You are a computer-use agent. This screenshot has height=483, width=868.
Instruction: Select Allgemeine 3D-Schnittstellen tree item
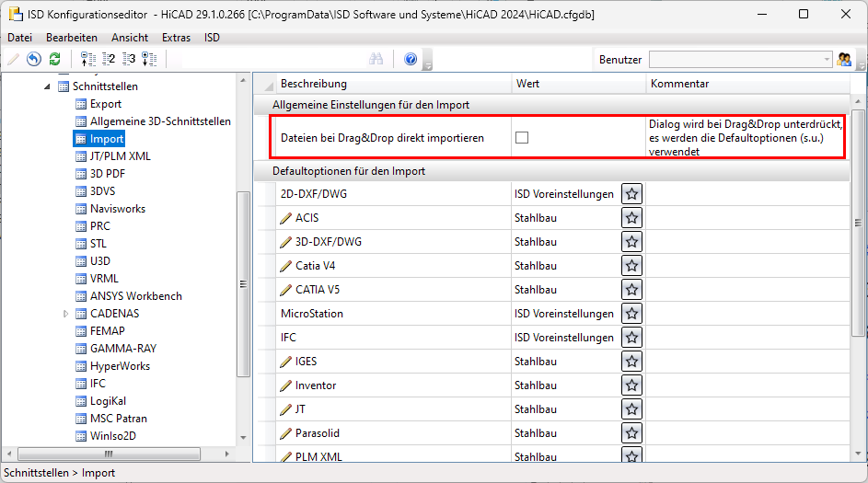(x=160, y=121)
